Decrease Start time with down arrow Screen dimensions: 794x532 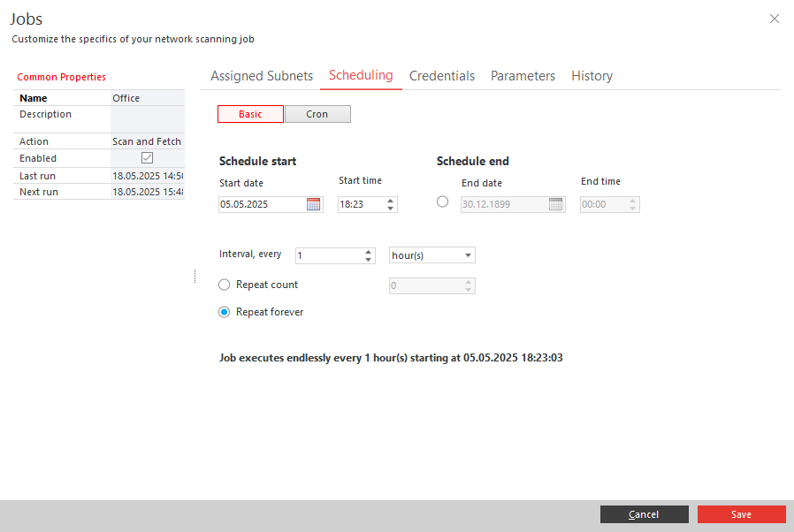coord(391,208)
